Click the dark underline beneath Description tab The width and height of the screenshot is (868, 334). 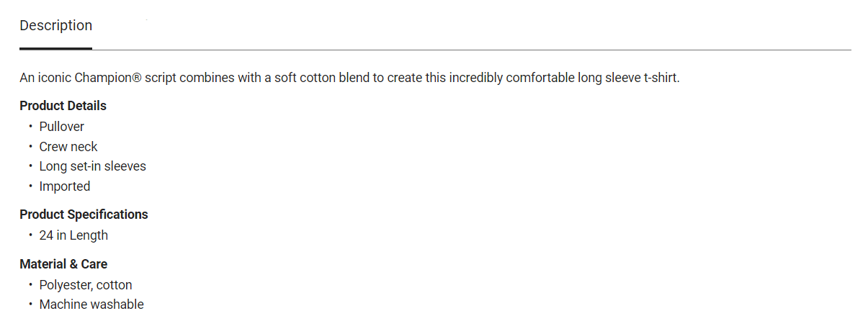56,48
